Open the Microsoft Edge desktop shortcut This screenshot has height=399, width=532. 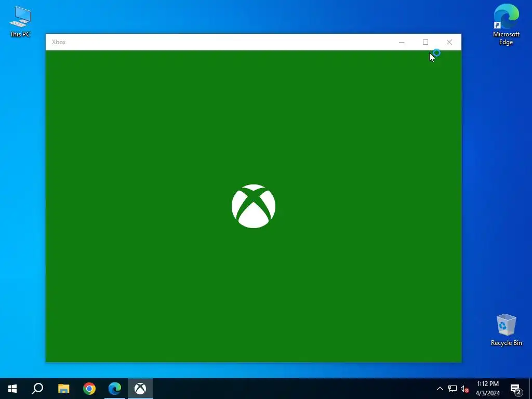[x=506, y=24]
